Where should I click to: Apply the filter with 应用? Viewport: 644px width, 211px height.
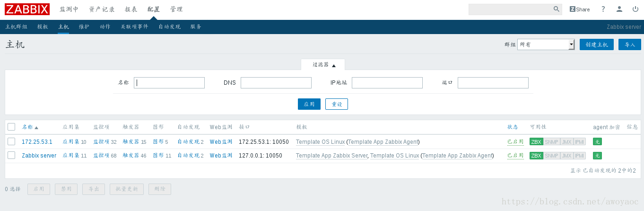[309, 104]
